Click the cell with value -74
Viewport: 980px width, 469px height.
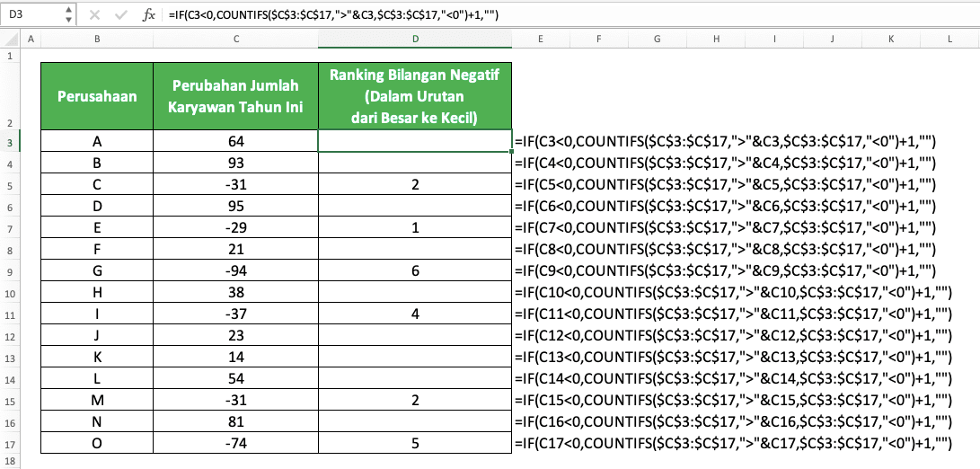tap(235, 443)
